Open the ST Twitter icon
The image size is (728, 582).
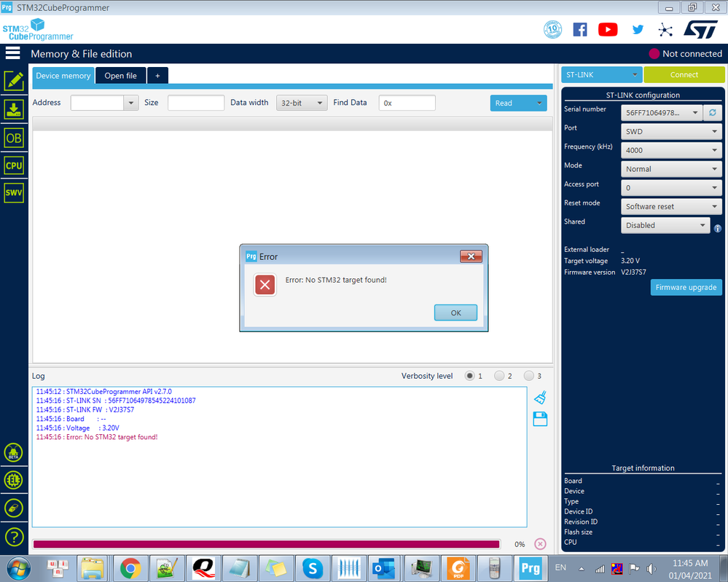click(x=638, y=30)
